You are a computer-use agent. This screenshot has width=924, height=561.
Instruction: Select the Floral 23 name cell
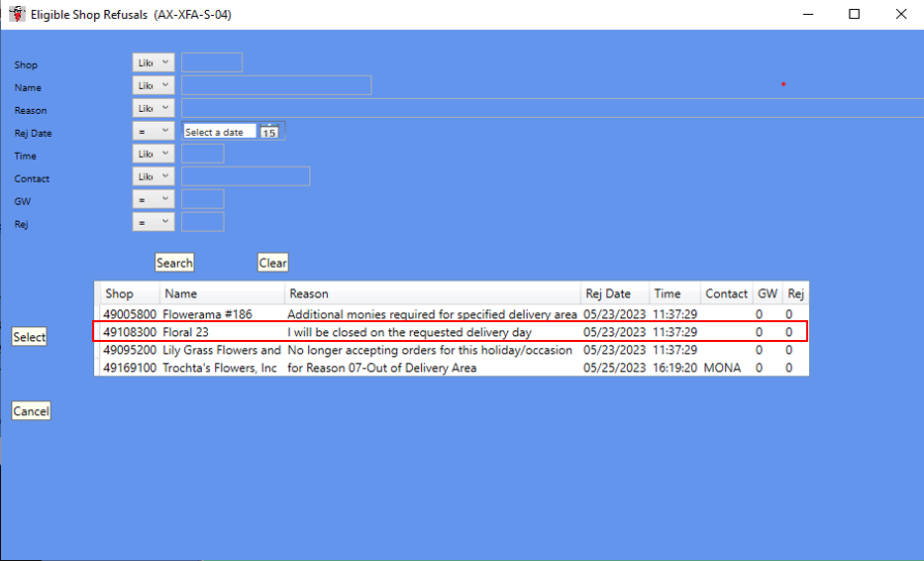click(x=185, y=332)
